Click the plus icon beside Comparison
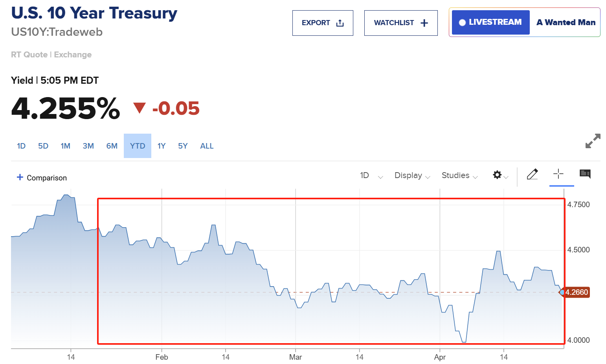The width and height of the screenshot is (606, 364). pos(20,177)
